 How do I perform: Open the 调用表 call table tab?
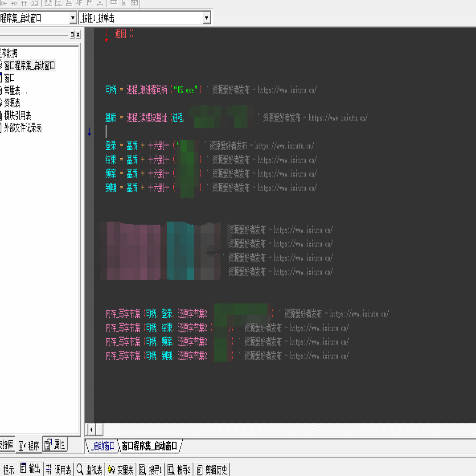click(x=59, y=470)
